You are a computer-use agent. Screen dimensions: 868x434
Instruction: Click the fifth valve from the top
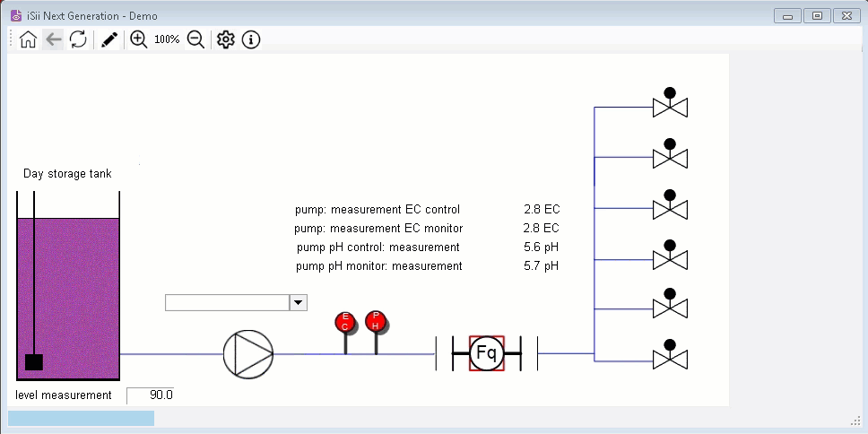(x=670, y=303)
